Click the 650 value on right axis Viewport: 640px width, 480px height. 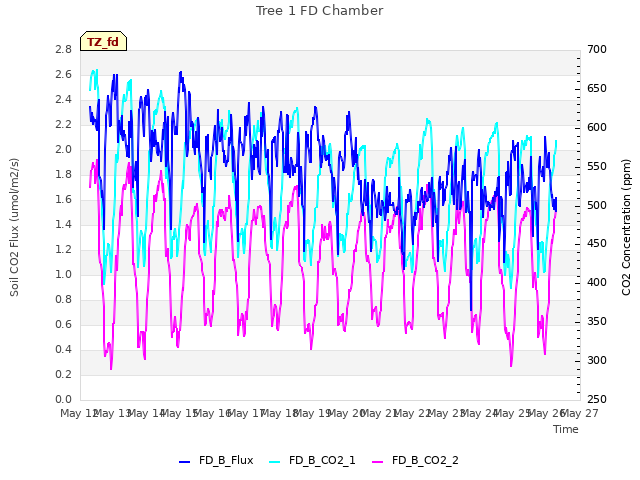pos(597,89)
